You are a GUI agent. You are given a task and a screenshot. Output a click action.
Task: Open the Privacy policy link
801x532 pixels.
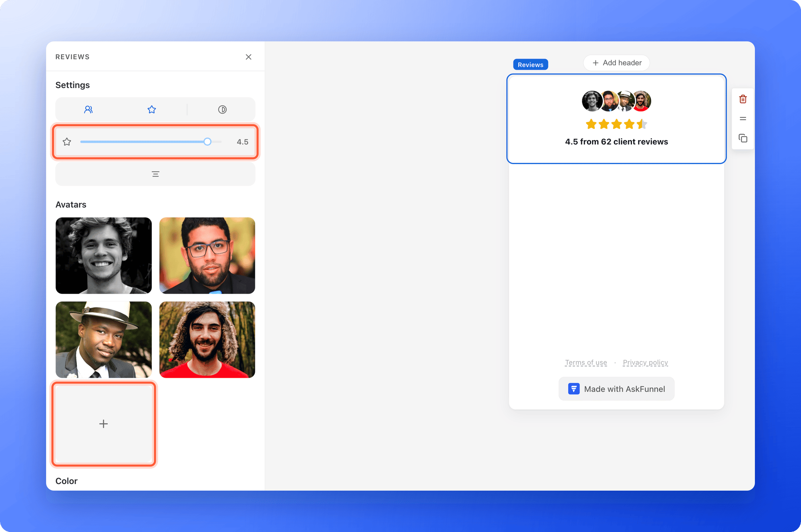click(645, 362)
